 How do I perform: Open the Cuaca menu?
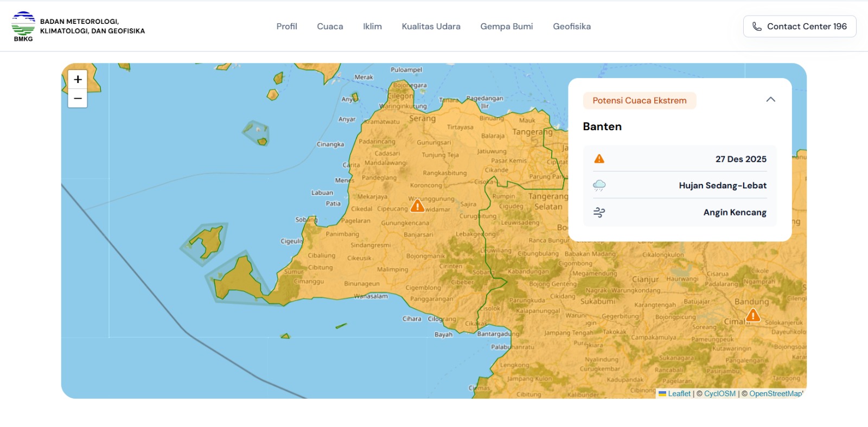(330, 27)
